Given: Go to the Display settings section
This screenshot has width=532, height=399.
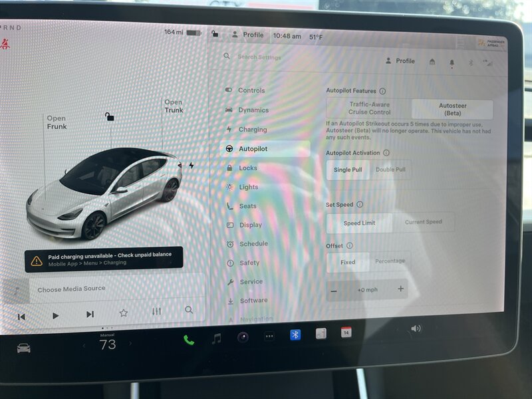Looking at the screenshot, I should coord(250,225).
